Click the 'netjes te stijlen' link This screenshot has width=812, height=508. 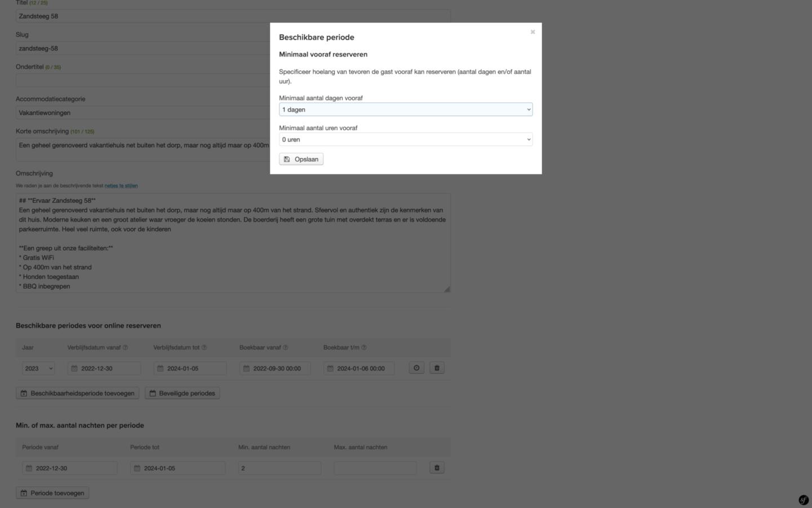pos(121,185)
